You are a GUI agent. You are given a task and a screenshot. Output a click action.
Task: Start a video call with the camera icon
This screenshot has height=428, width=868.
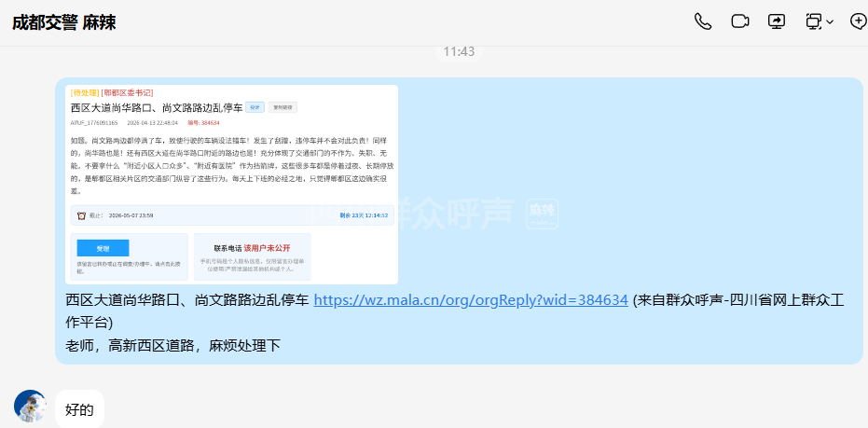pos(740,21)
